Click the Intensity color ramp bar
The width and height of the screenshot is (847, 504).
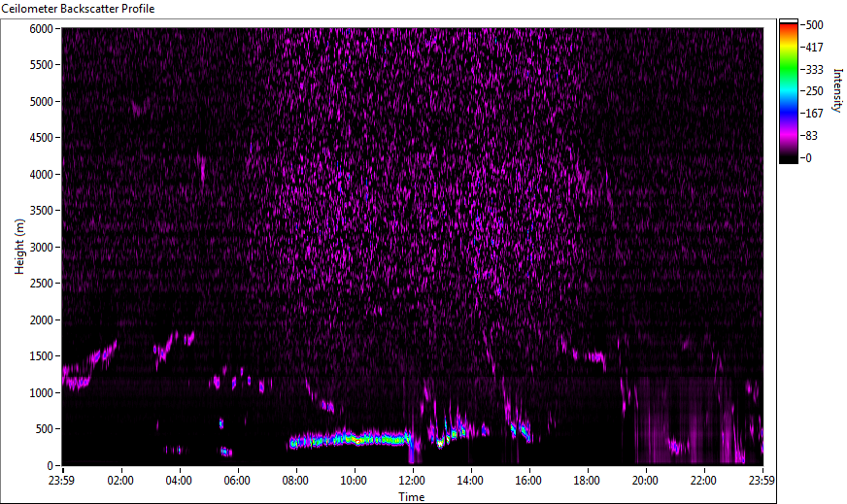788,91
